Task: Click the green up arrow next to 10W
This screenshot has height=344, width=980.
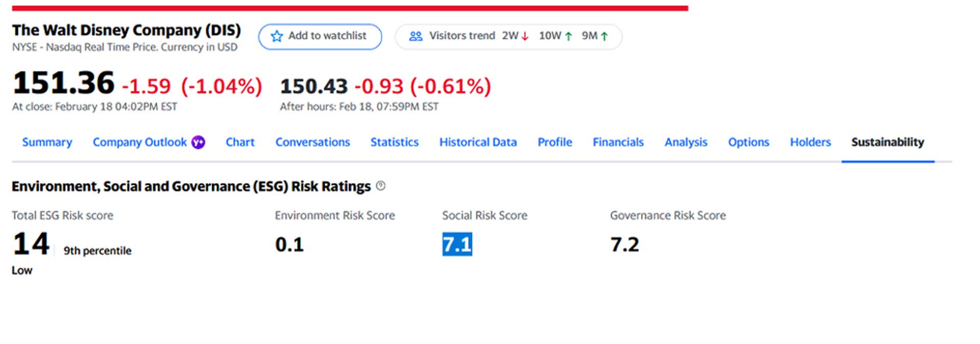Action: pyautogui.click(x=569, y=36)
